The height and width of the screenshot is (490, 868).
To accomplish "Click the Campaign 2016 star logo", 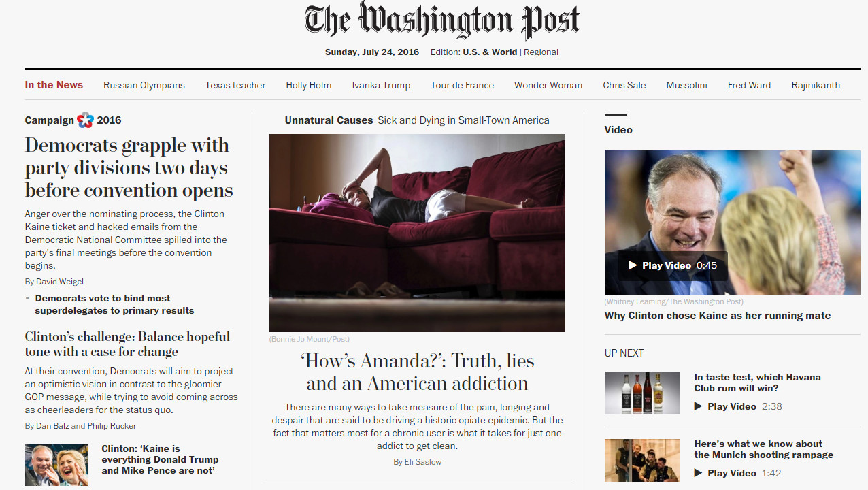I will (85, 120).
